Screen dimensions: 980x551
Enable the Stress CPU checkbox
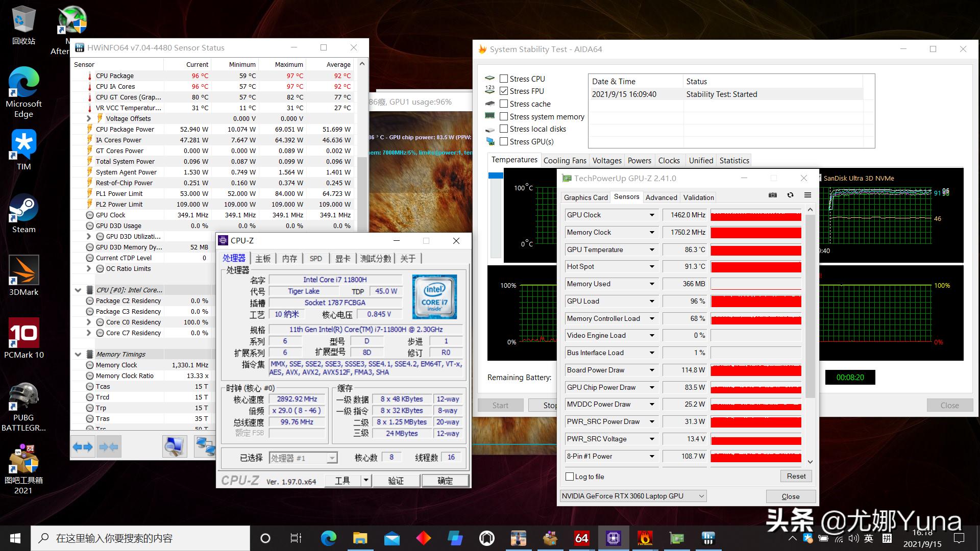click(x=504, y=79)
